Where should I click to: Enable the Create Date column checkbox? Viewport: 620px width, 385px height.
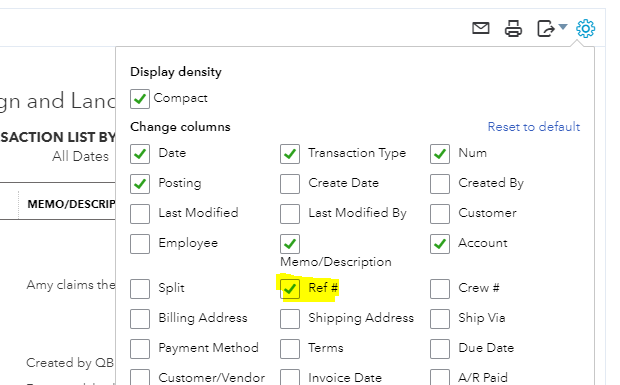pos(290,184)
